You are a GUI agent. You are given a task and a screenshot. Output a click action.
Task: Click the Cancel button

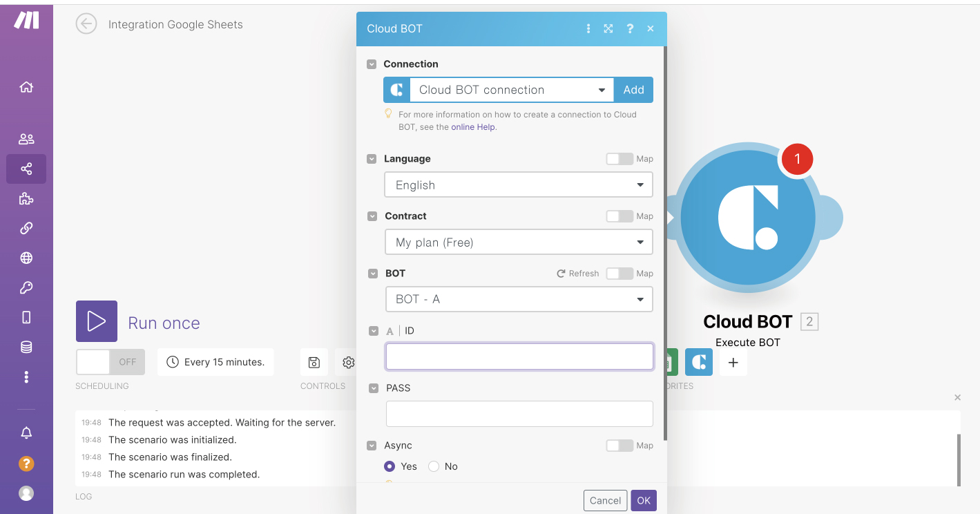click(x=606, y=501)
